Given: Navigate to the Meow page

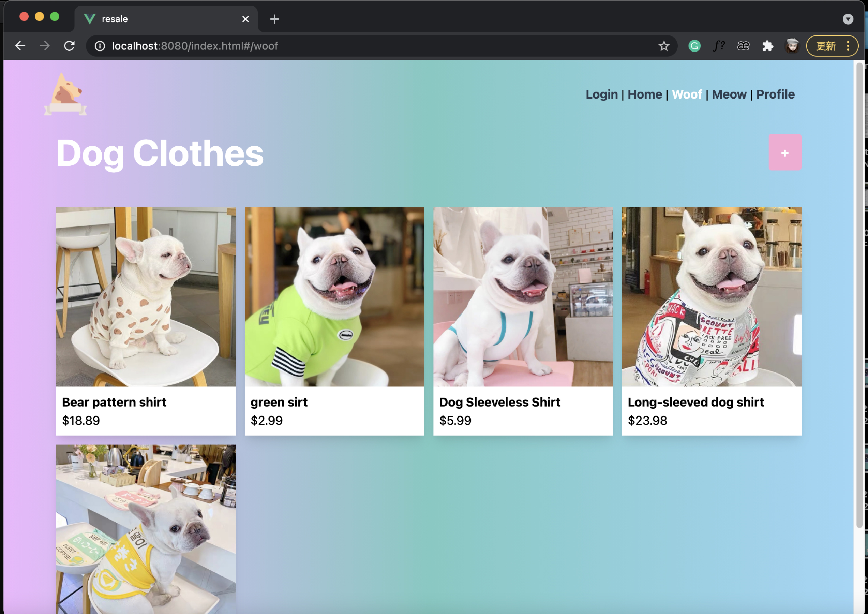Looking at the screenshot, I should 729,94.
